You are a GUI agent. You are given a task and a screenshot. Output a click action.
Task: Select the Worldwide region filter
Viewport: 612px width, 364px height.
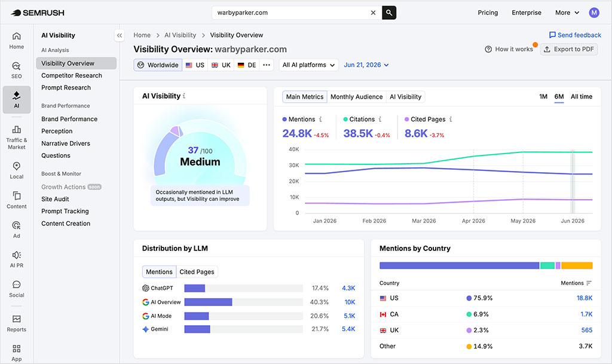158,65
